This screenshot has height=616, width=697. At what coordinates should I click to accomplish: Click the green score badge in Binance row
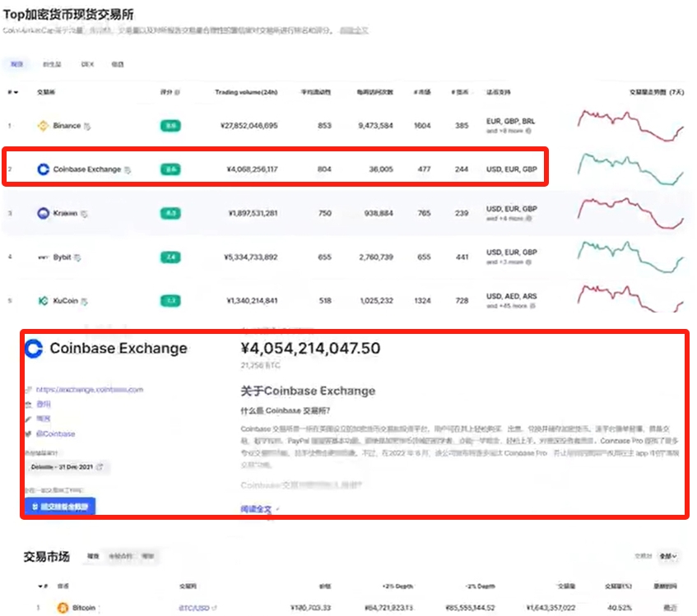tap(170, 126)
